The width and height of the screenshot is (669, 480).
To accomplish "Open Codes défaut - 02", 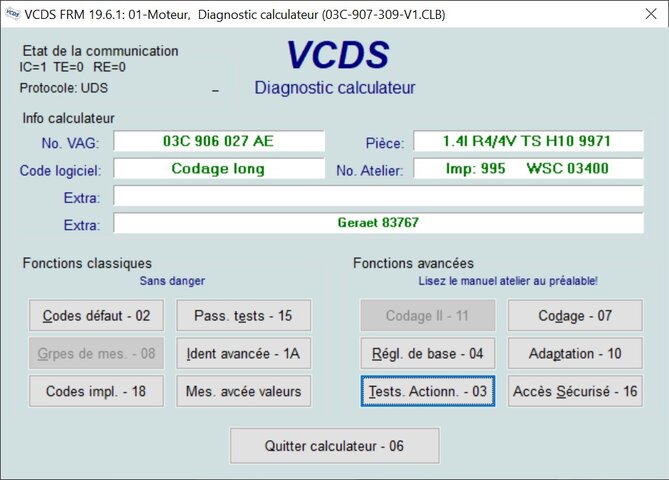I will click(x=96, y=315).
